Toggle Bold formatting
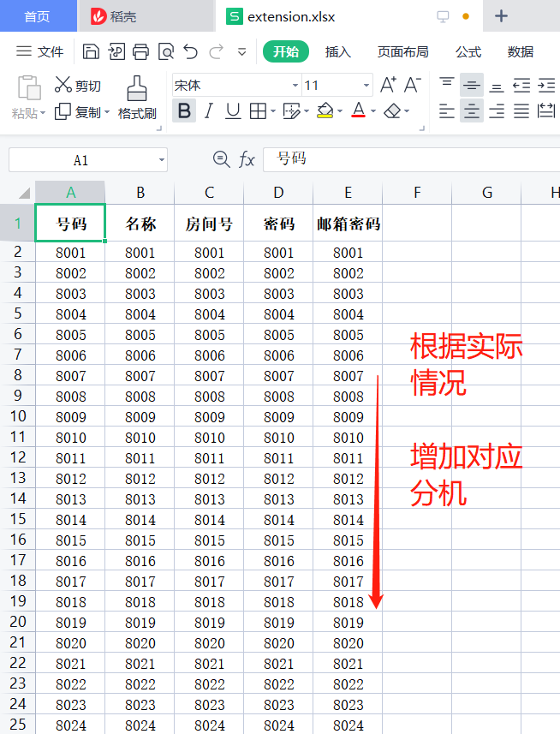Viewport: 560px width, 734px height. [183, 111]
